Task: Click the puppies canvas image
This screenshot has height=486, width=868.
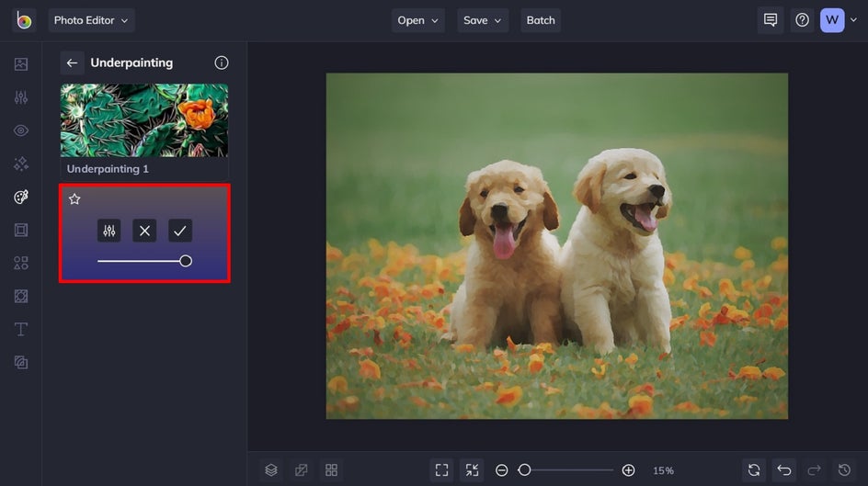Action: pyautogui.click(x=557, y=246)
